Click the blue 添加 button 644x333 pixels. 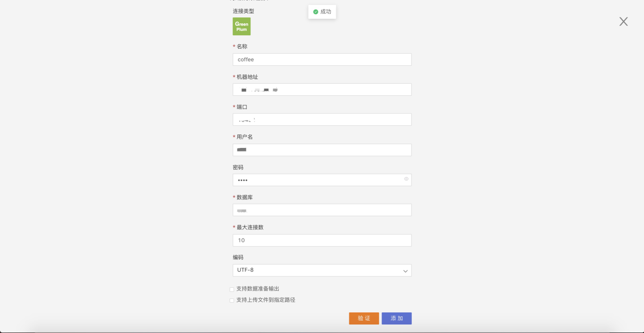(x=396, y=318)
